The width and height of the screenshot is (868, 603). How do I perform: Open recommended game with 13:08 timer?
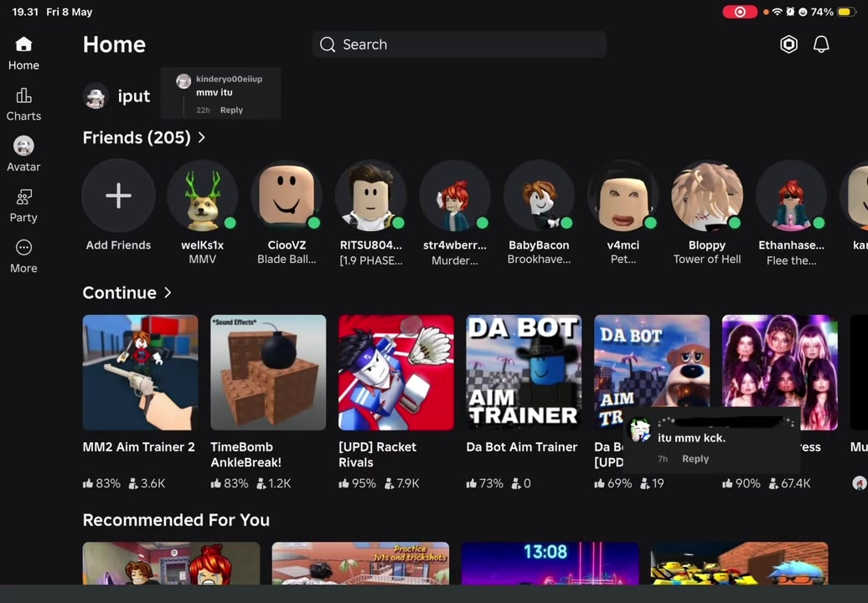[550, 563]
